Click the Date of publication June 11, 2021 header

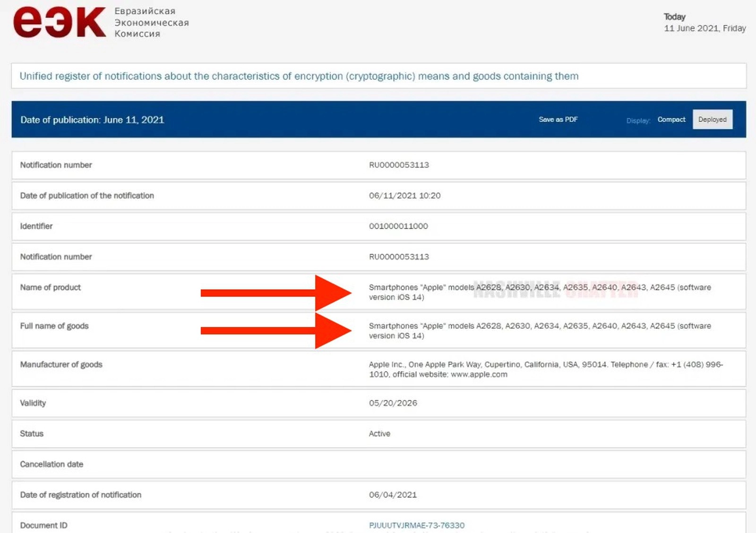pyautogui.click(x=92, y=120)
